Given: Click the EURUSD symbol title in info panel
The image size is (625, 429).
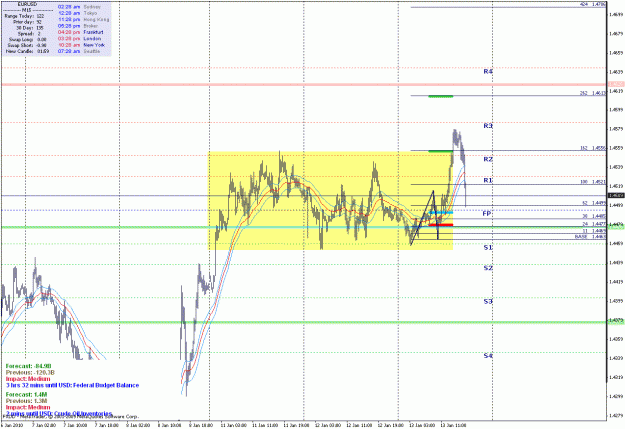Looking at the screenshot, I should (28, 4).
